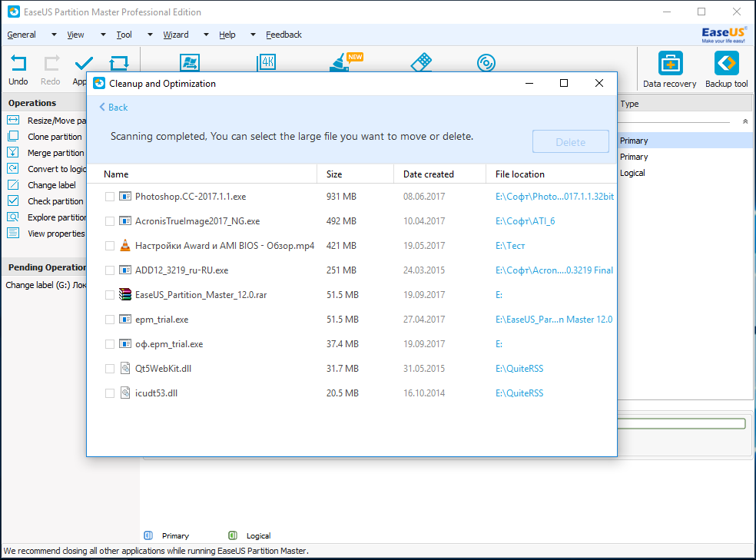Click the Resize/Move partition icon

click(13, 120)
